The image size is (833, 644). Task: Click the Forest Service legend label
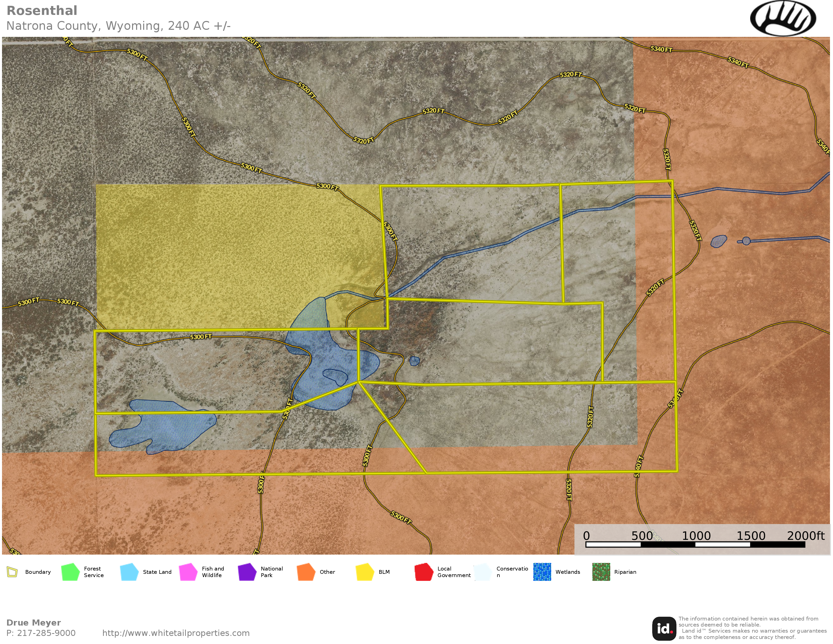pyautogui.click(x=93, y=572)
